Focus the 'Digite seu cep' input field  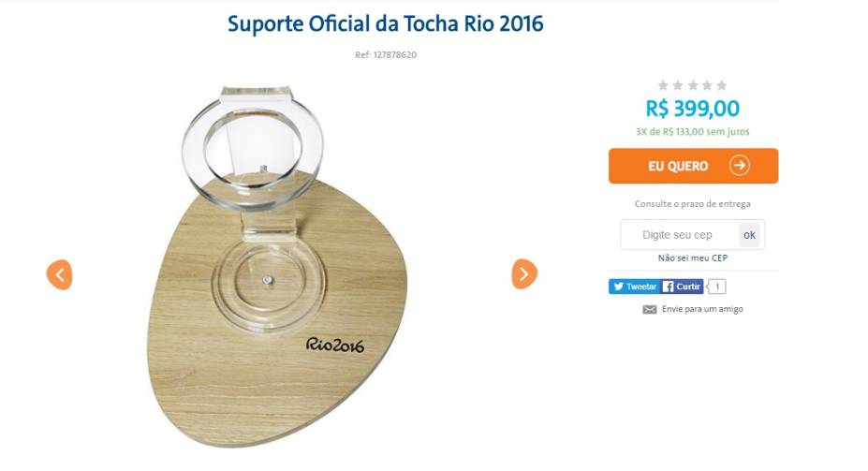(x=679, y=235)
